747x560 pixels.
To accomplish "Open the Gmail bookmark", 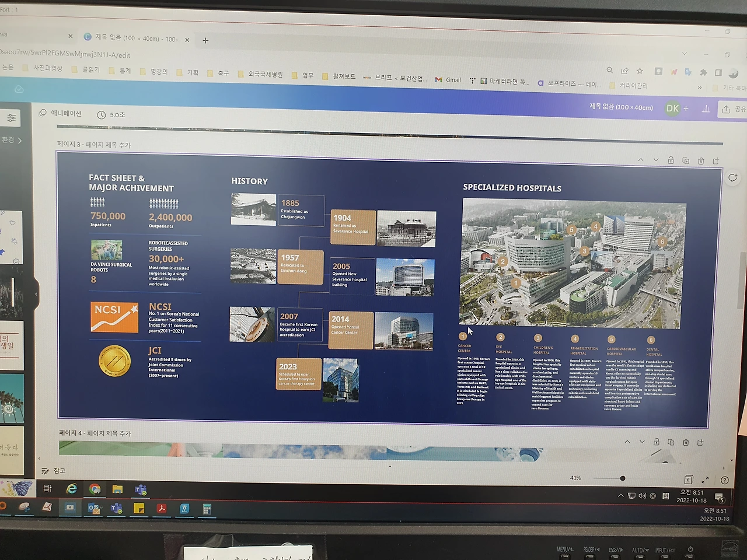I will pos(448,80).
